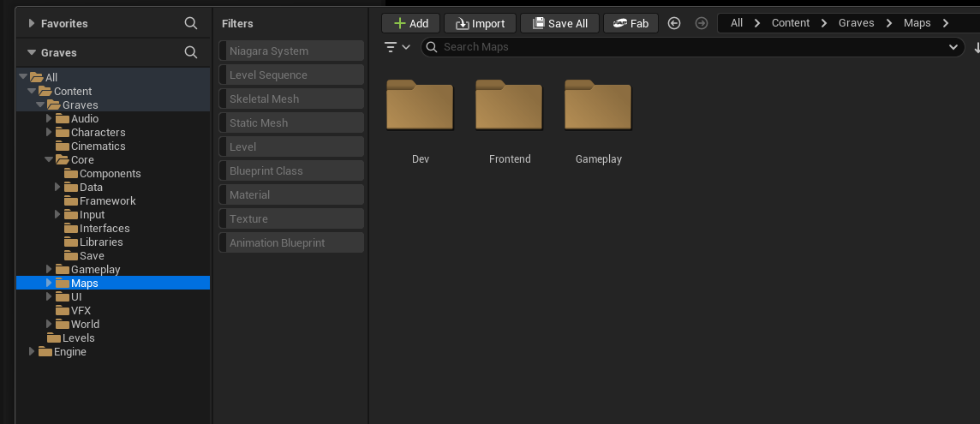The image size is (980, 424).
Task: Collapse the Core folder arrow
Action: pyautogui.click(x=50, y=159)
